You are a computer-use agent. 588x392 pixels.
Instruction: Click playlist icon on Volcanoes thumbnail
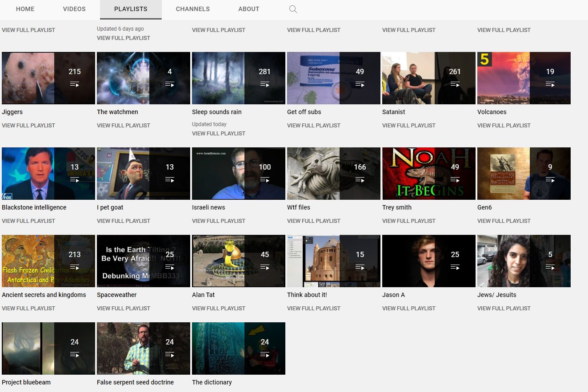click(550, 84)
